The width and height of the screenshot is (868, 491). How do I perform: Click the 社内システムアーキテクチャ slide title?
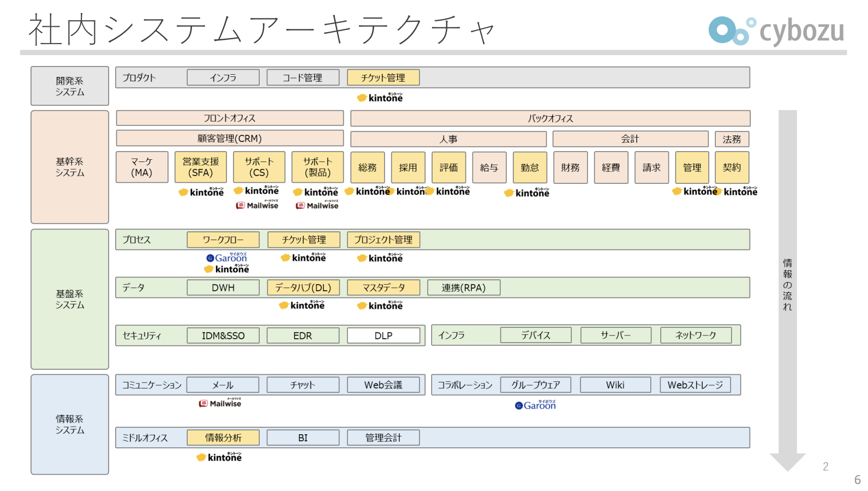[262, 29]
